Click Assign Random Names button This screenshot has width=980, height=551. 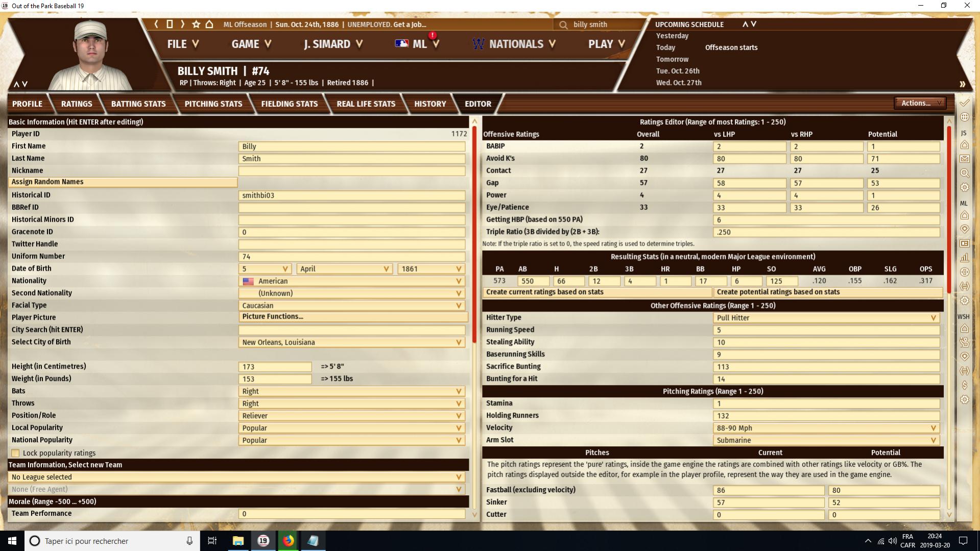point(123,182)
